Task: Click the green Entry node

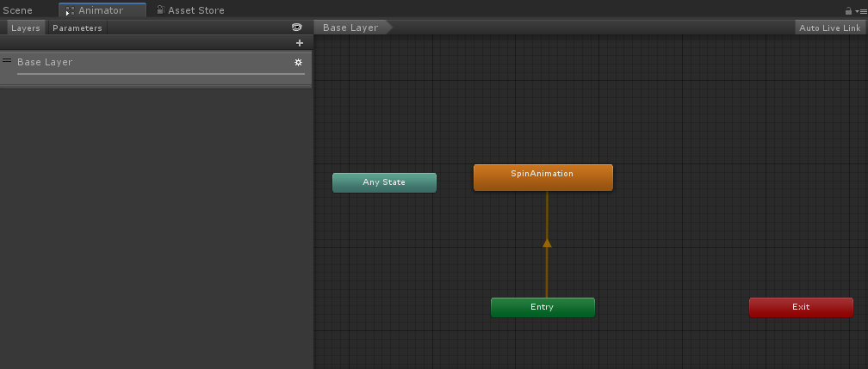Action: coord(542,307)
